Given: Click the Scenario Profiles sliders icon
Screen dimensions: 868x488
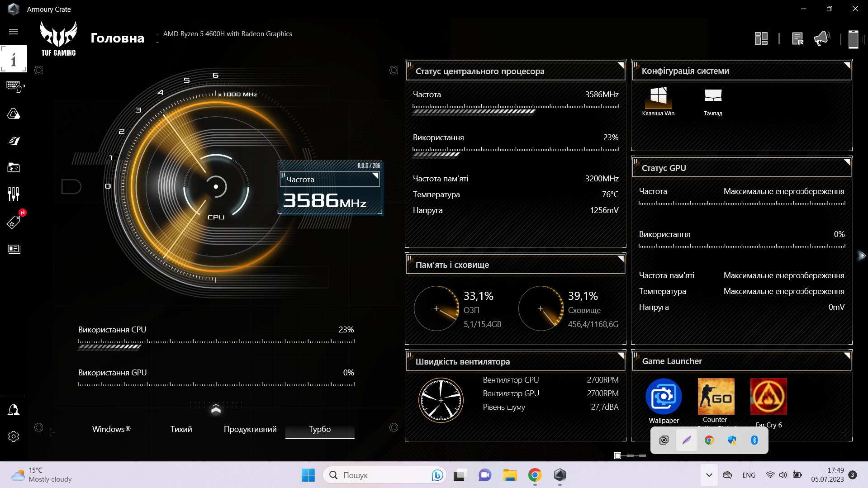Looking at the screenshot, I should tap(14, 194).
